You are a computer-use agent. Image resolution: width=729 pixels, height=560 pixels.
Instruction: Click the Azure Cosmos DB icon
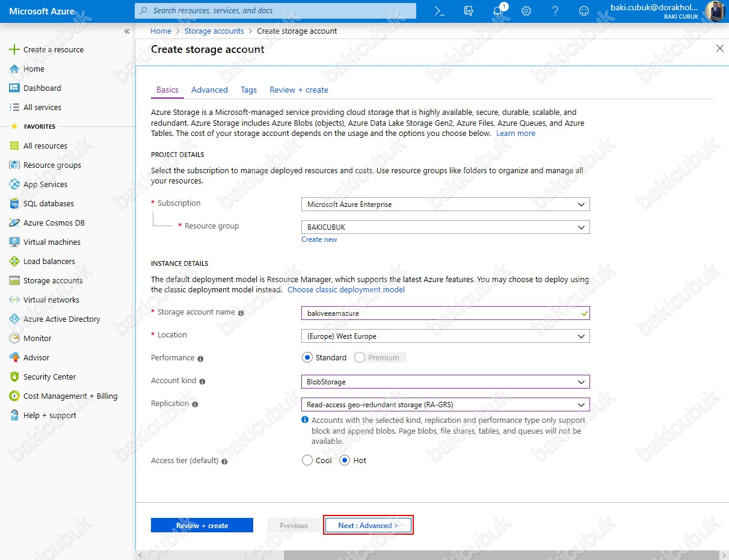[x=14, y=223]
